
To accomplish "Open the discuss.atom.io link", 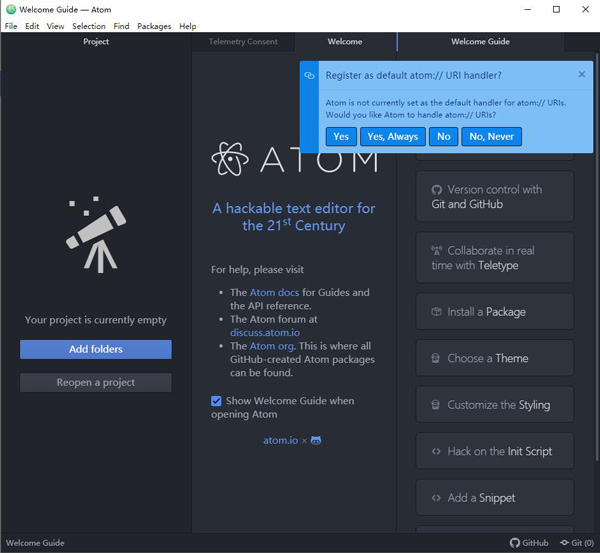I will coord(265,333).
